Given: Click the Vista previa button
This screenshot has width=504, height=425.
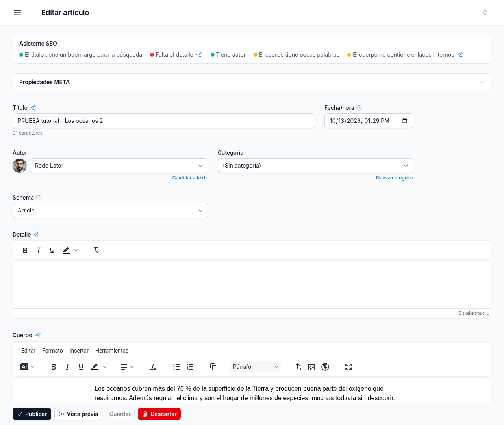Looking at the screenshot, I should point(78,414).
